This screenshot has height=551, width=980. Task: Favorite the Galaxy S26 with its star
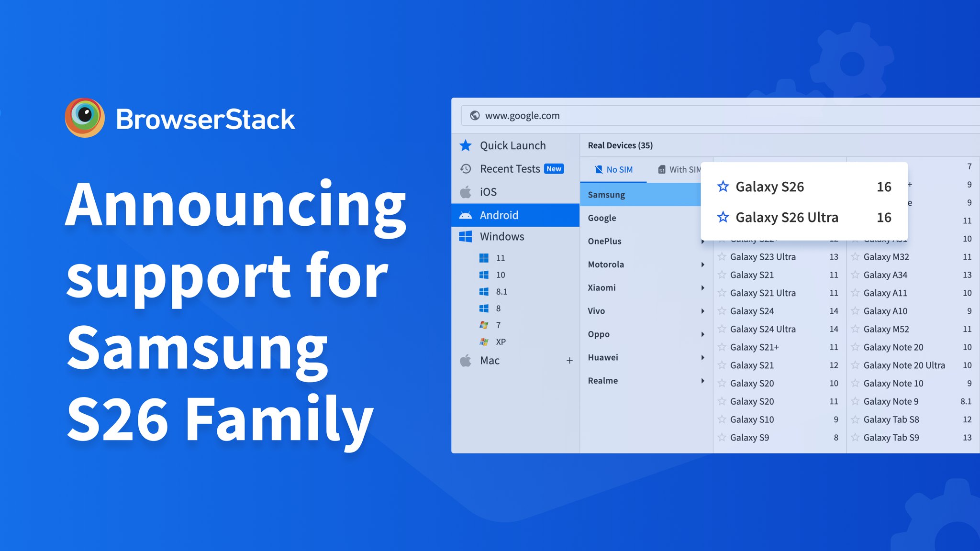pyautogui.click(x=723, y=187)
